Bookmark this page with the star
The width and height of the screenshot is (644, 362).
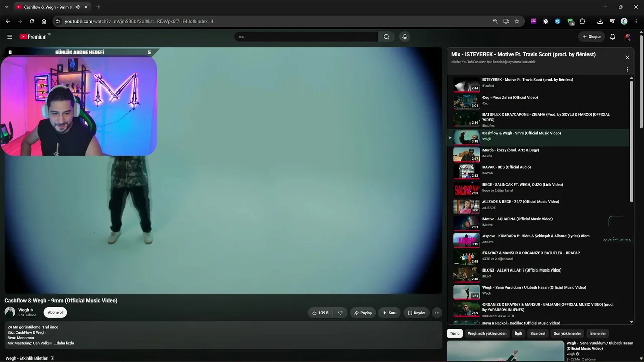[x=517, y=21]
